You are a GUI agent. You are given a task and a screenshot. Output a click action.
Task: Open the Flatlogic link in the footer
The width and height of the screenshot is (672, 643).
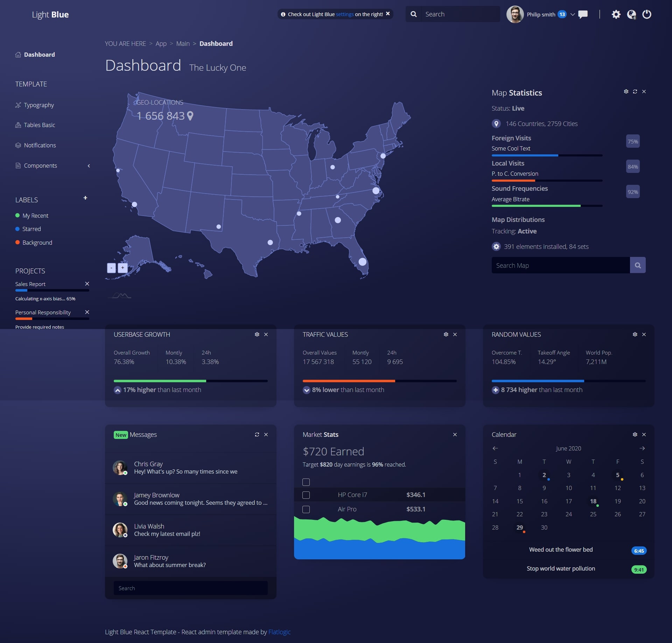click(279, 632)
